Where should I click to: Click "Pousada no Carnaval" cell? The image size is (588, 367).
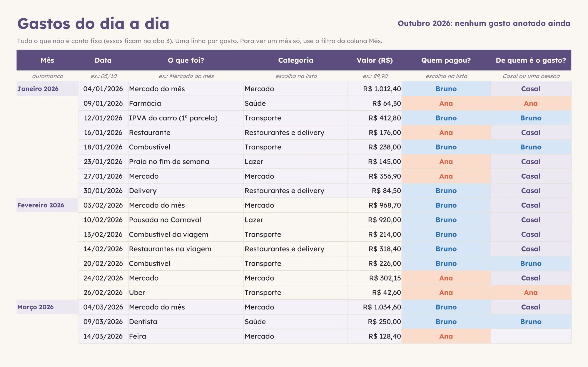(x=186, y=220)
